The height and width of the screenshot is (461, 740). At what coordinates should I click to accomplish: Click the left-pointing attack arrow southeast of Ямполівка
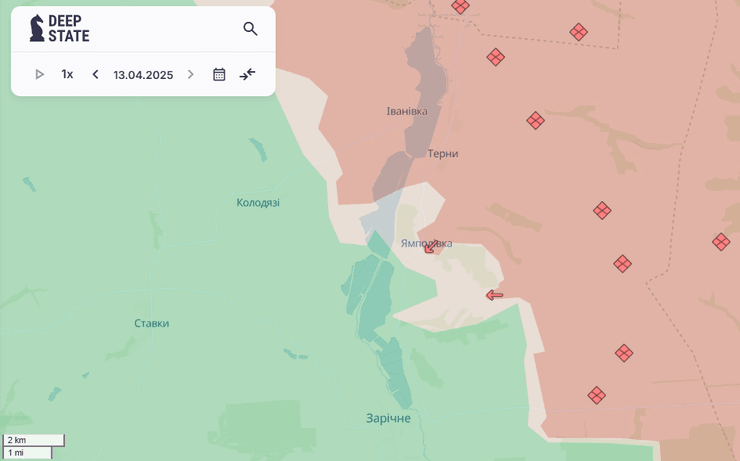tap(494, 295)
